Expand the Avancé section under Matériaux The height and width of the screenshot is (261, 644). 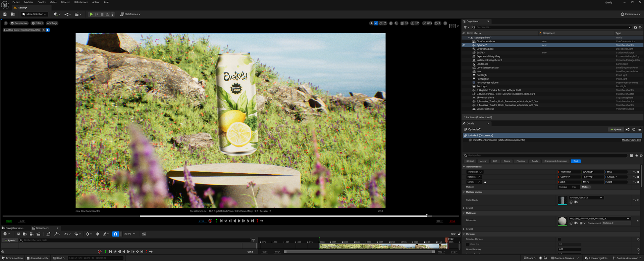(464, 229)
